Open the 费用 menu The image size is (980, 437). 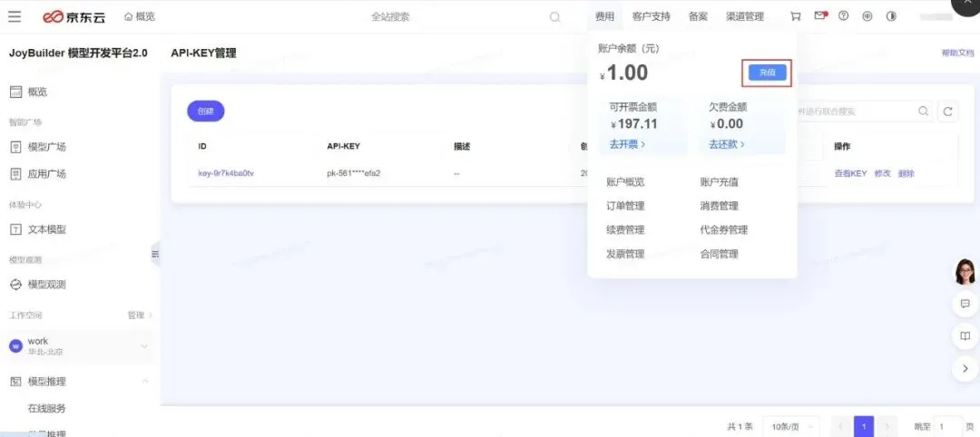604,17
